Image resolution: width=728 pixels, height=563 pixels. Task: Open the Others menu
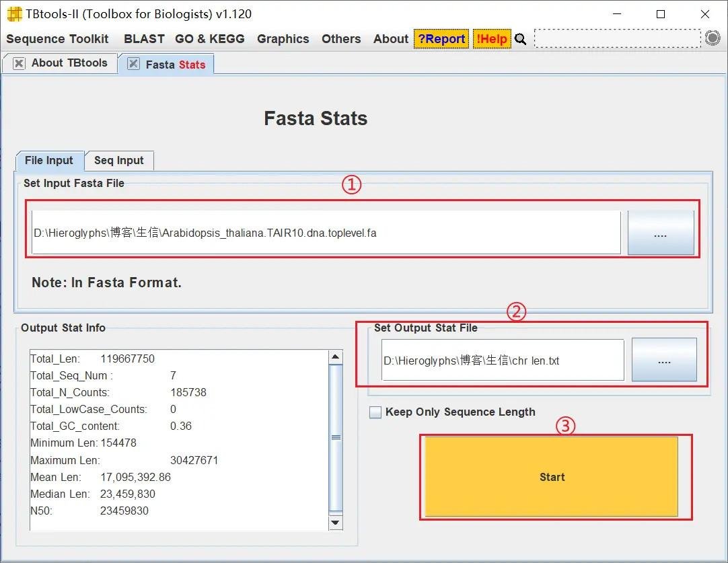pyautogui.click(x=341, y=39)
